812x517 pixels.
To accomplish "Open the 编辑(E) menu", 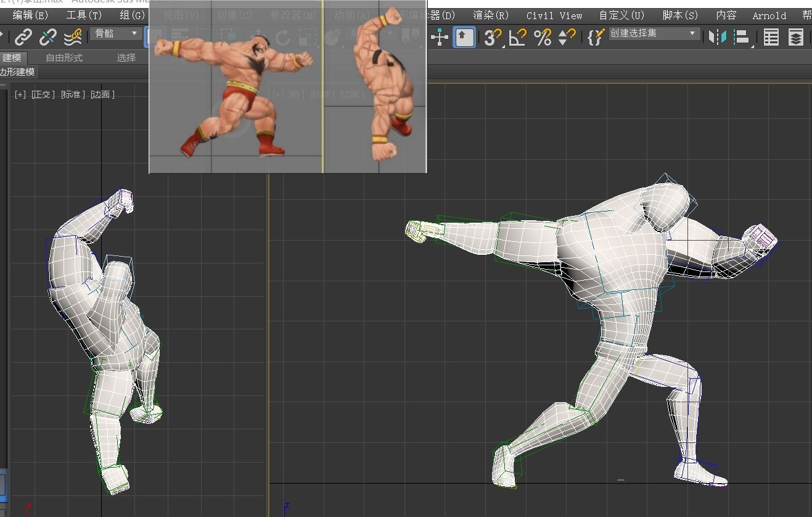I will click(30, 15).
